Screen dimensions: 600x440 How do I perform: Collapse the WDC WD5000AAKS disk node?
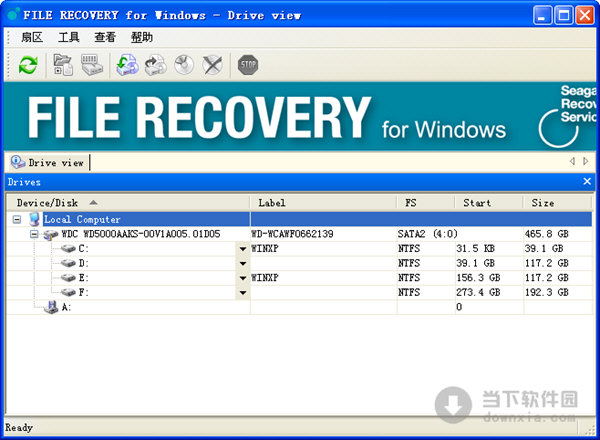pos(34,234)
